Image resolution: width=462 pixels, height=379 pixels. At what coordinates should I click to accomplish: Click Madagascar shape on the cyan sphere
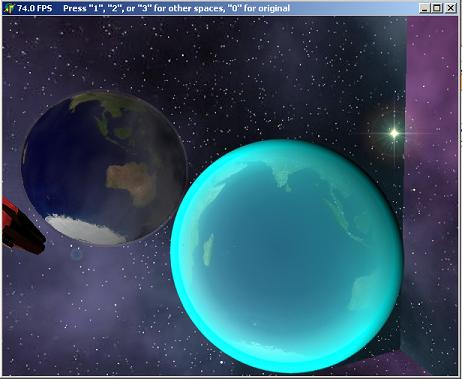pos(208,249)
